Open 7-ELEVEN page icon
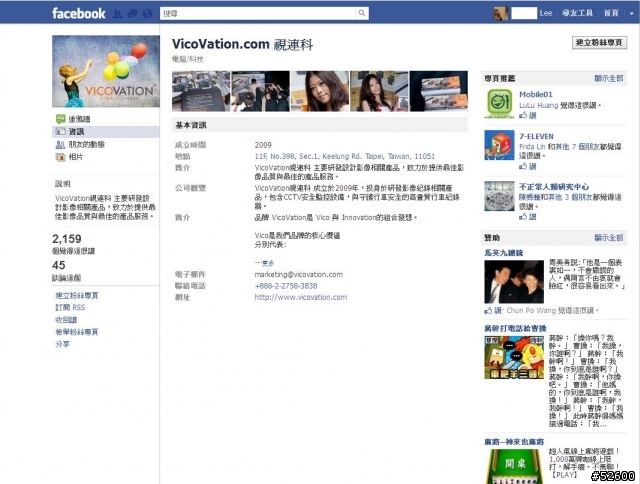 tap(499, 145)
